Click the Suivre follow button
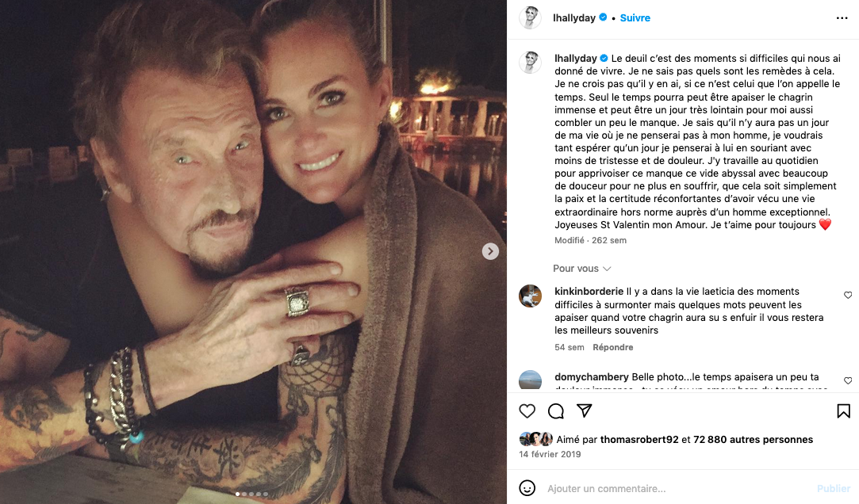The image size is (859, 504). pos(635,17)
